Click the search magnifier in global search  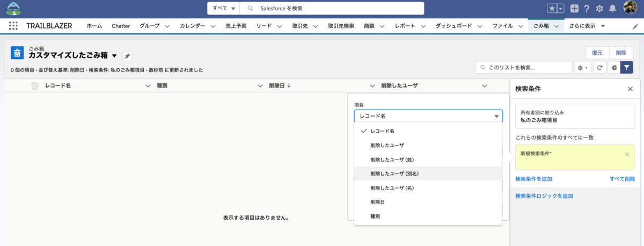click(x=250, y=9)
